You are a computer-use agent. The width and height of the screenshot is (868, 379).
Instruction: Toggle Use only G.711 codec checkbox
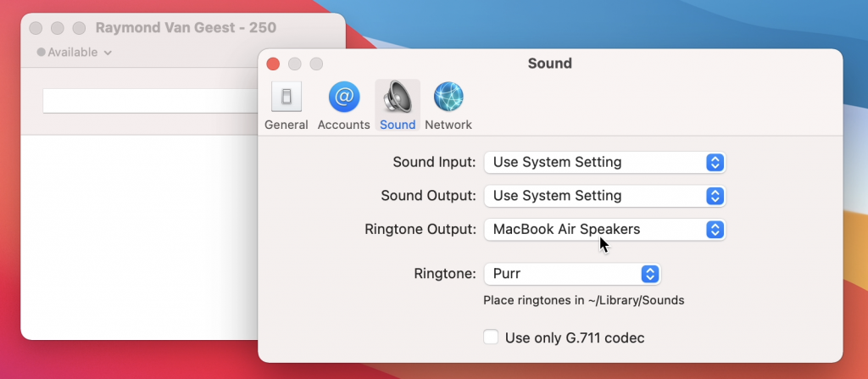[x=491, y=337]
